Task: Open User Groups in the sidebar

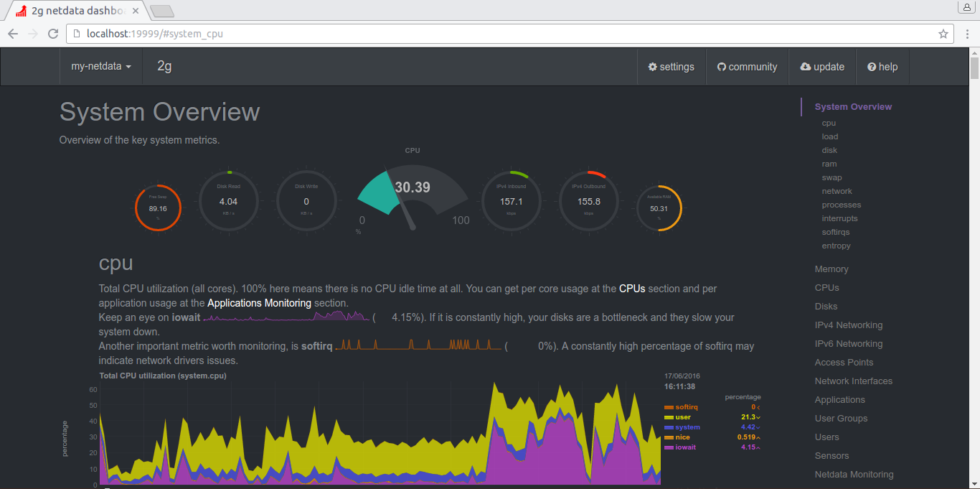Action: click(842, 419)
